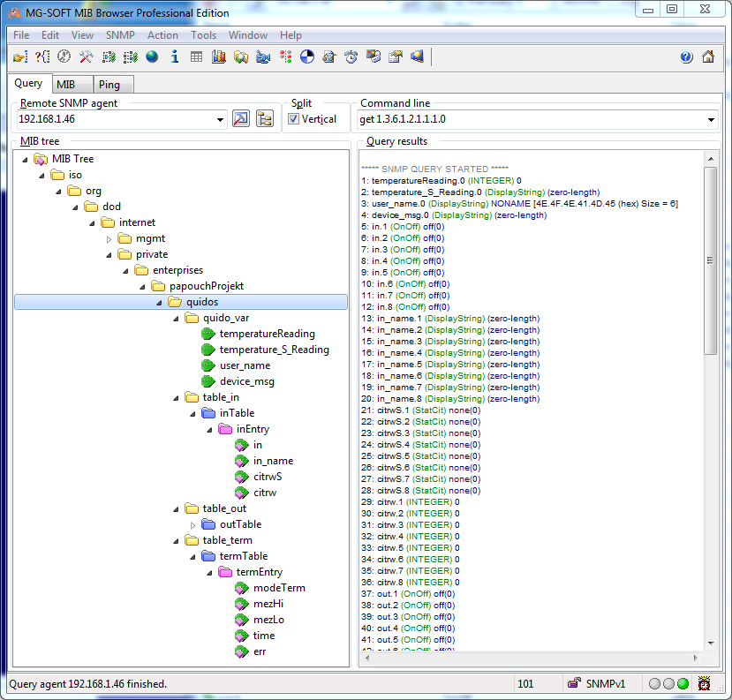Click the Query results vertical scrollbar thumb

[710, 260]
